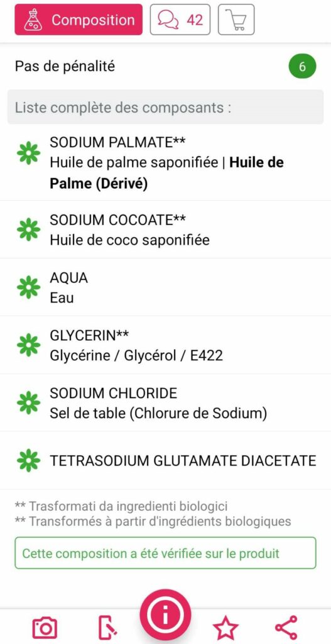Image resolution: width=331 pixels, height=644 pixels.
Task: Tap 'Liste complète des composants' header
Action: click(x=165, y=107)
